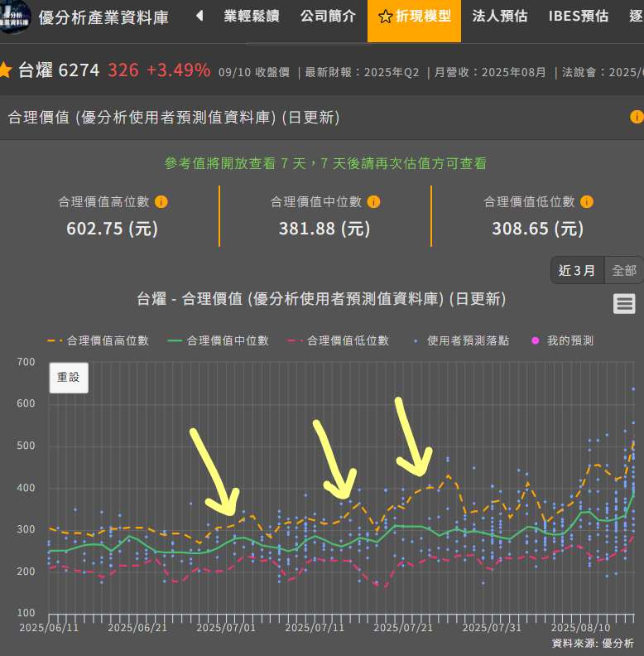Open the chart hamburger menu
Screen dimensions: 644x656
(x=624, y=304)
